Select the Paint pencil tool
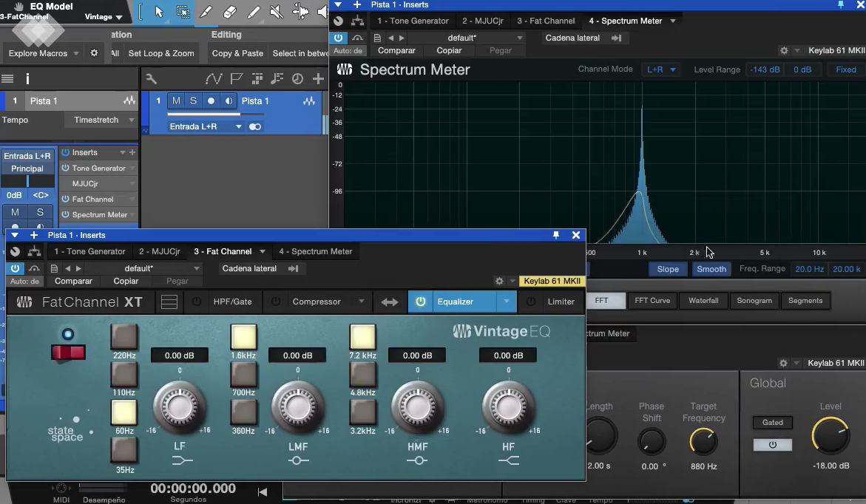866x504 pixels. pyautogui.click(x=254, y=12)
